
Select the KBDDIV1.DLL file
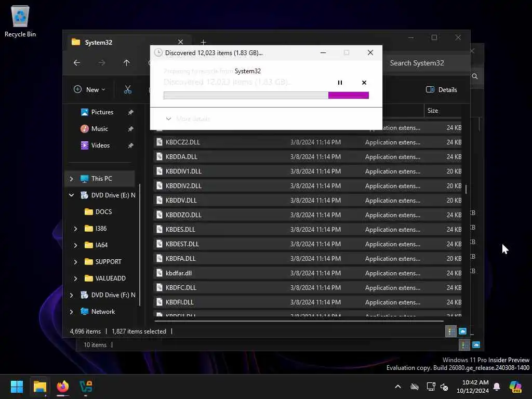(308, 171)
